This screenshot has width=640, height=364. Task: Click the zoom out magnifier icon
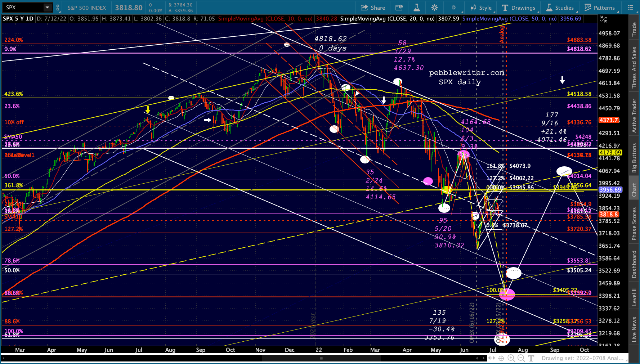coord(521,358)
